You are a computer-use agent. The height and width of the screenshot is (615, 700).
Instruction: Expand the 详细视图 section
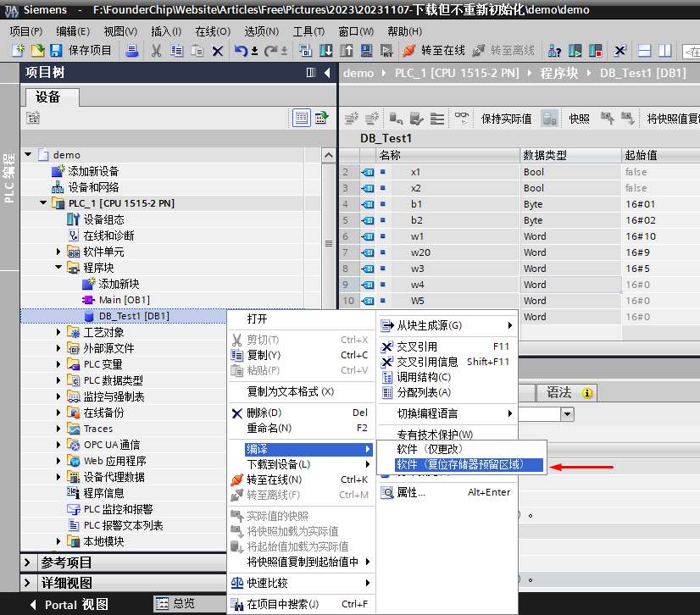[x=27, y=583]
